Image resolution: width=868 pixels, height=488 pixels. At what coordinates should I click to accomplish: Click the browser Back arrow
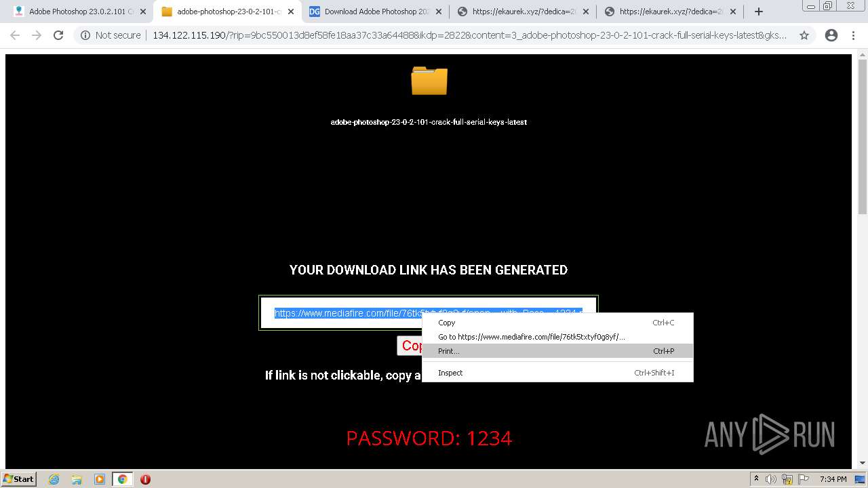15,35
